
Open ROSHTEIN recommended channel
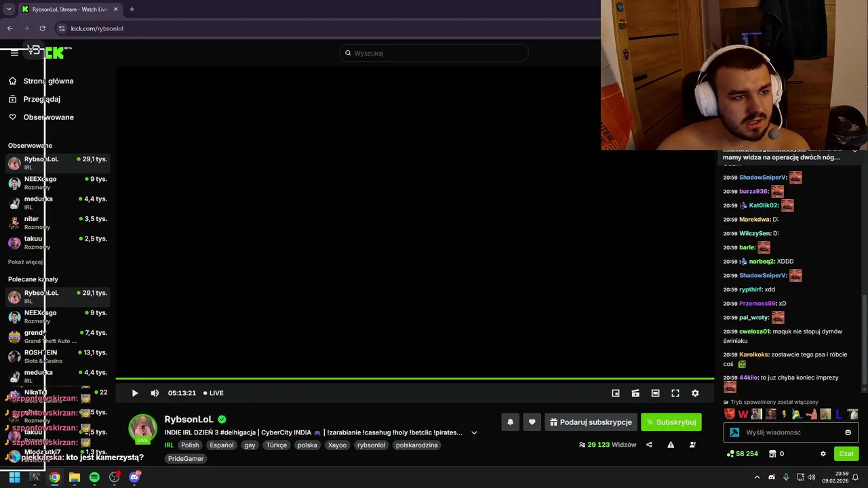click(58, 356)
